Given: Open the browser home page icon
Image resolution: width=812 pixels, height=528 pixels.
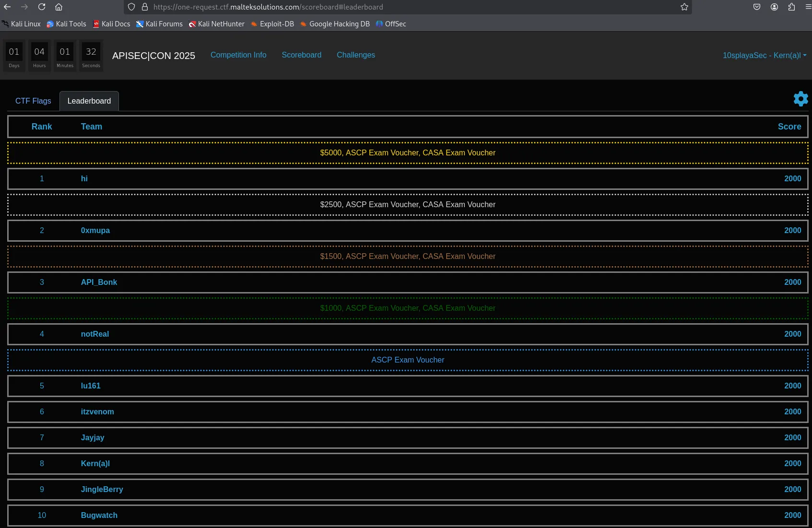Looking at the screenshot, I should [x=59, y=7].
